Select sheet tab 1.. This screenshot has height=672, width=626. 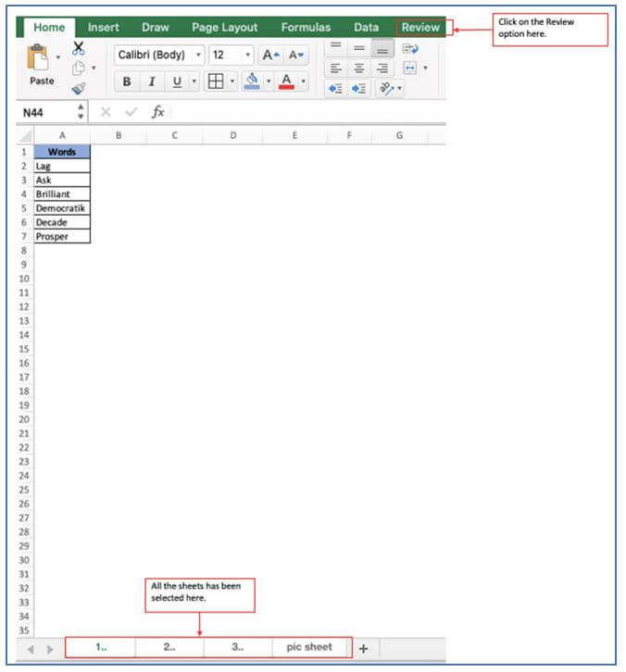coord(101,647)
